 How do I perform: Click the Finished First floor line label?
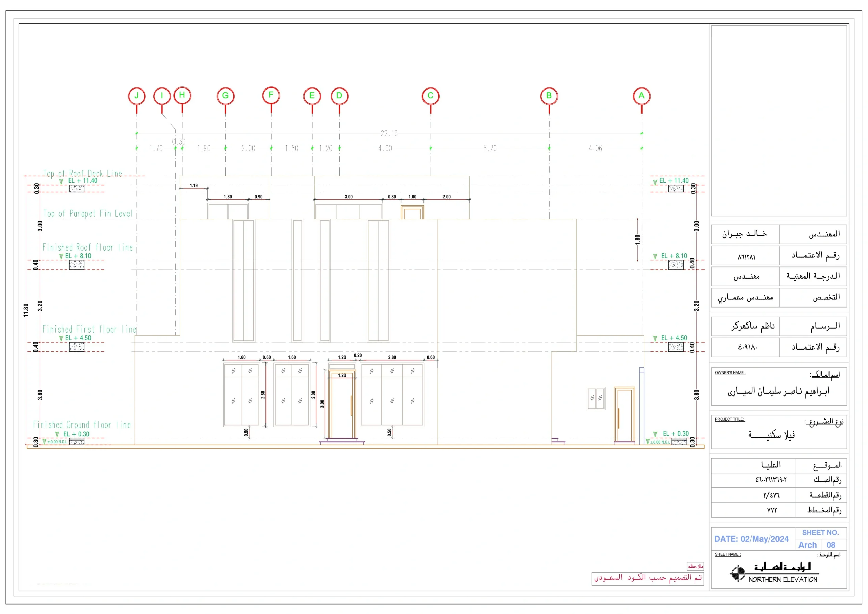pyautogui.click(x=89, y=329)
